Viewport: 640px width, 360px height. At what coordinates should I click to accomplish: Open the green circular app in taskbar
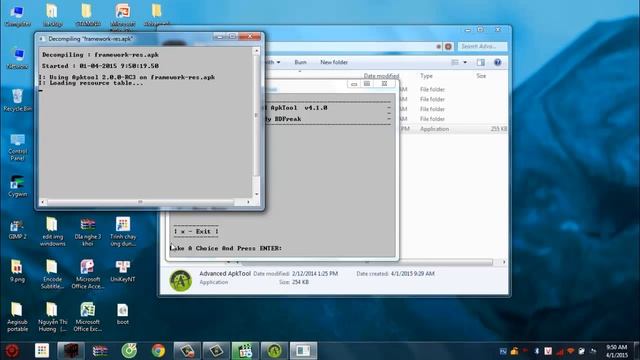coord(129,351)
